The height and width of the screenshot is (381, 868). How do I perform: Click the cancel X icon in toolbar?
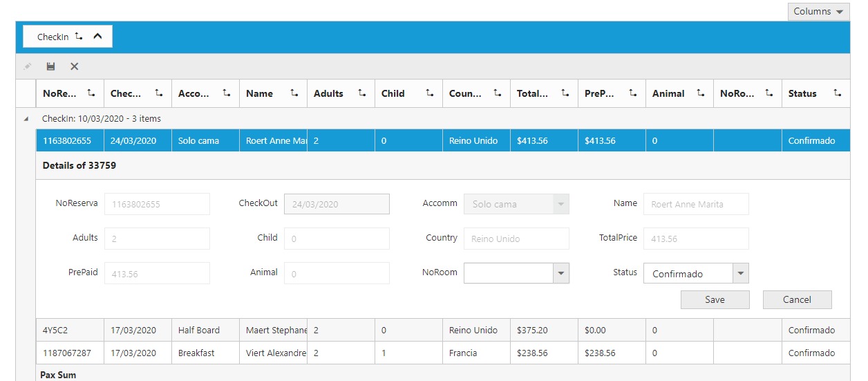coord(74,66)
